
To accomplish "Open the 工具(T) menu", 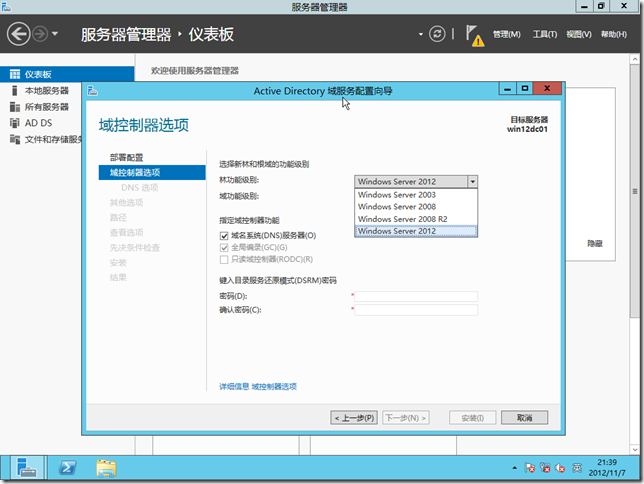I will coord(545,35).
